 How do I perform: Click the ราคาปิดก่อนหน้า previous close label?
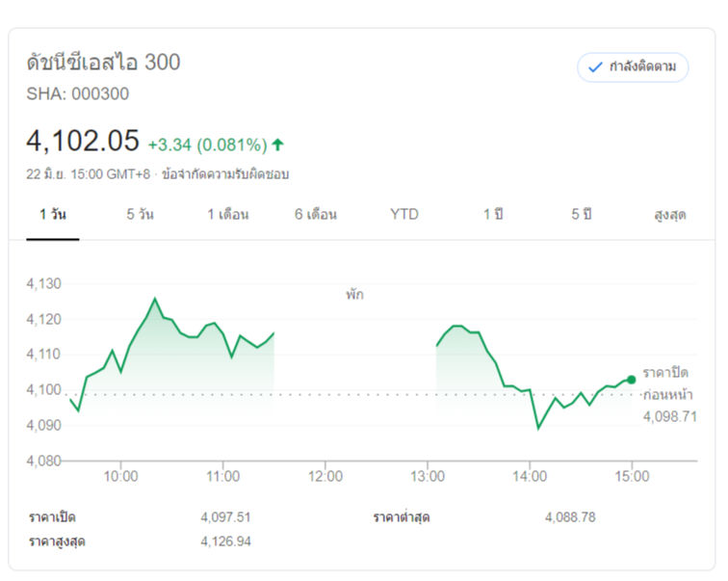(666, 383)
